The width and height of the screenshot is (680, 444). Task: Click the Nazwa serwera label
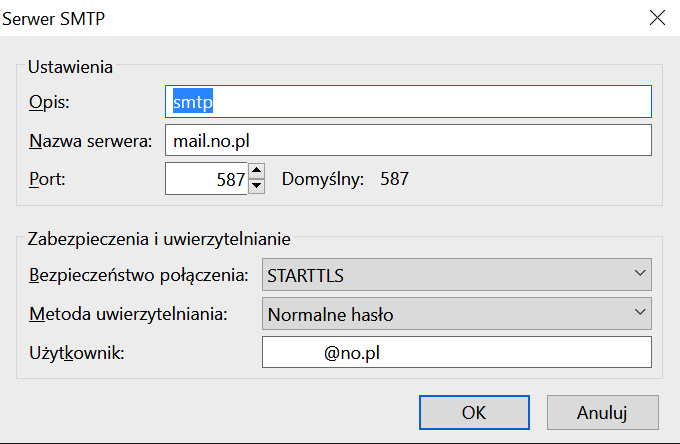click(90, 141)
